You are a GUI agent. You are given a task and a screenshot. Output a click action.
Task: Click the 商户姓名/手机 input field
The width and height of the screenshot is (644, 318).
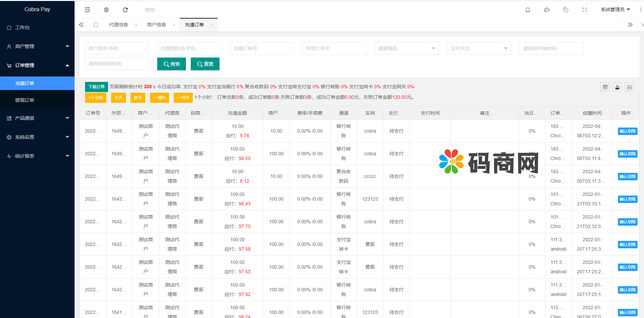[117, 48]
